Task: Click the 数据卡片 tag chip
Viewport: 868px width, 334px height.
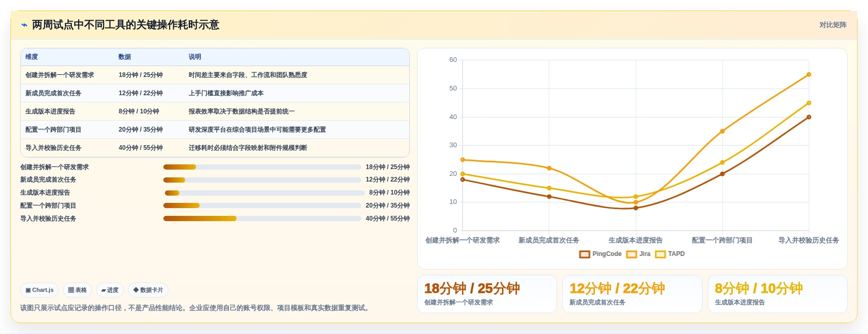Action: [x=148, y=290]
